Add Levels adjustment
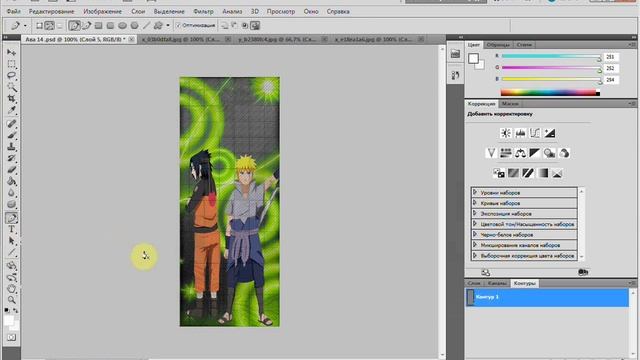 (x=520, y=133)
